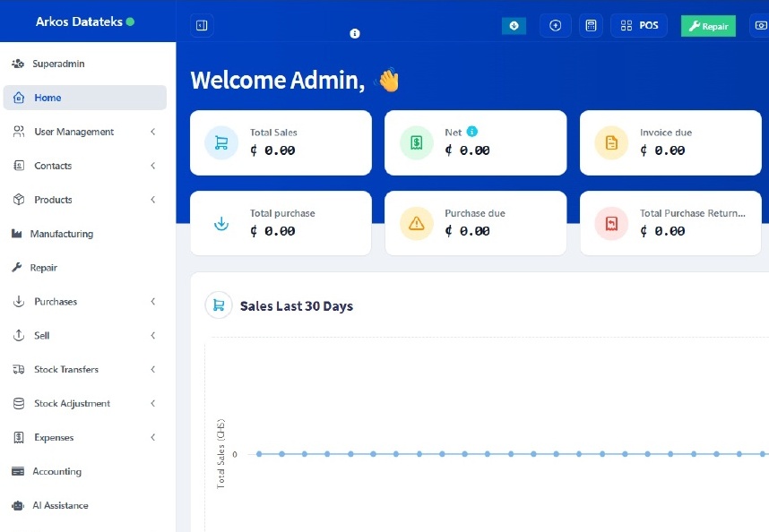Click the AI Assistance robot icon
This screenshot has height=532, width=769.
[x=18, y=505]
